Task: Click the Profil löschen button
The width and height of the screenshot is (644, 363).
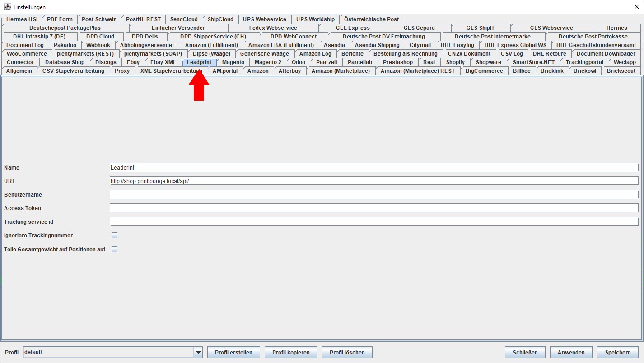Action: 347,352
